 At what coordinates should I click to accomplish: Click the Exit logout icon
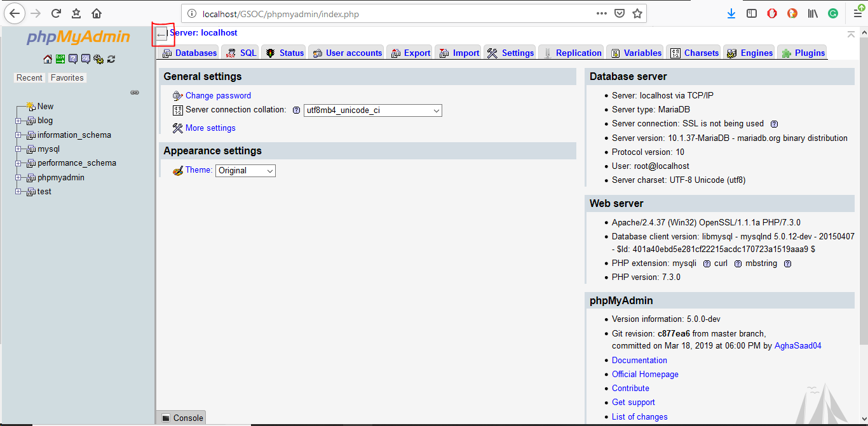[60, 58]
